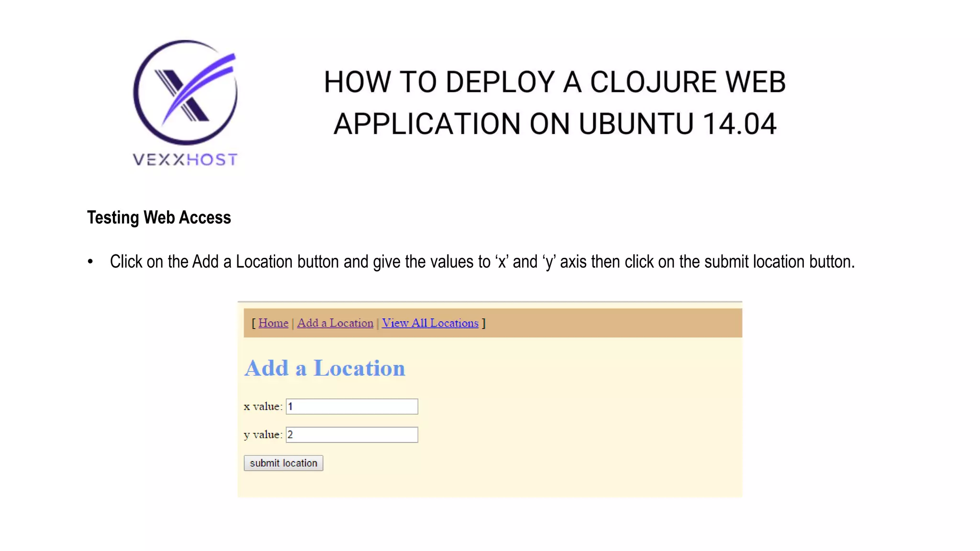980x551 pixels.
Task: Select the bullet instruction about submit location
Action: tap(482, 262)
